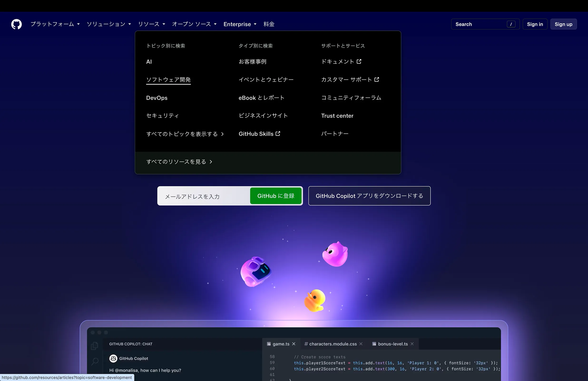Open the オープン ソース dropdown

click(194, 24)
